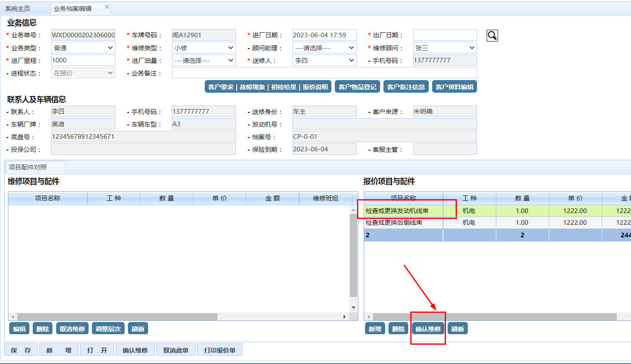
Task: Open 客户要求 | 故障现象 | 初检结果 | 报价说明
Action: pyautogui.click(x=268, y=87)
